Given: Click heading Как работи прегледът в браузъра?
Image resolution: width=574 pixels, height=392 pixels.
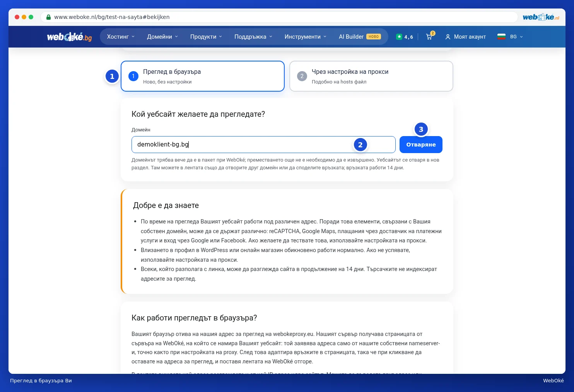Looking at the screenshot, I should click(x=194, y=318).
